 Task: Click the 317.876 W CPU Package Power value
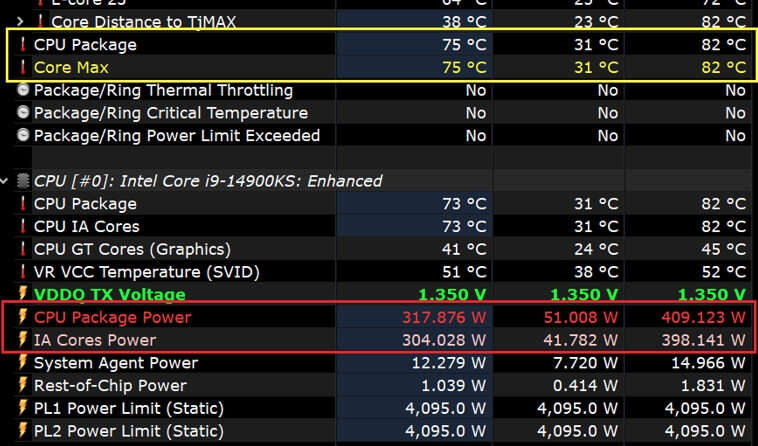[x=437, y=318]
